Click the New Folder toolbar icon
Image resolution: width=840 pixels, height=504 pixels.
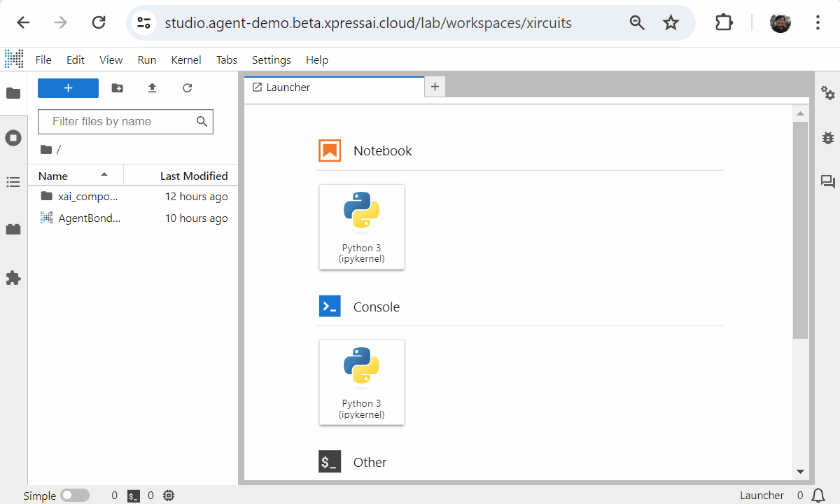(118, 88)
